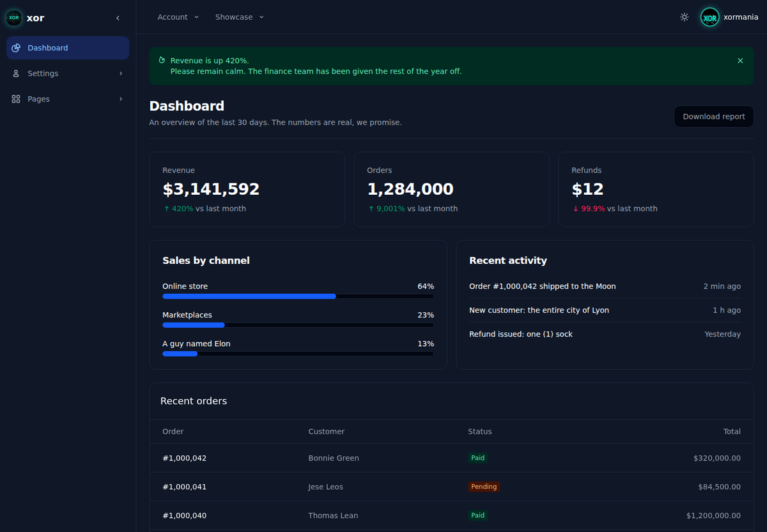Click the $320,000.00 total
Screen dimensions: 767x532
717,458
